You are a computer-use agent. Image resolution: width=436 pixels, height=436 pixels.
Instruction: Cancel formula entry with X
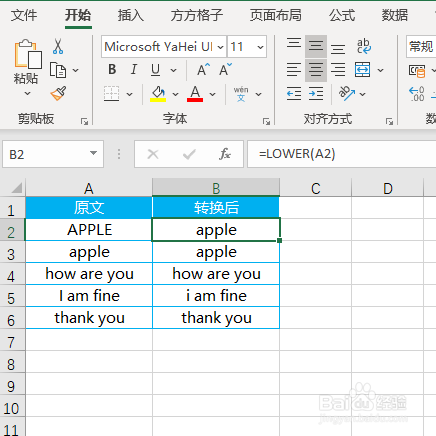[x=153, y=154]
